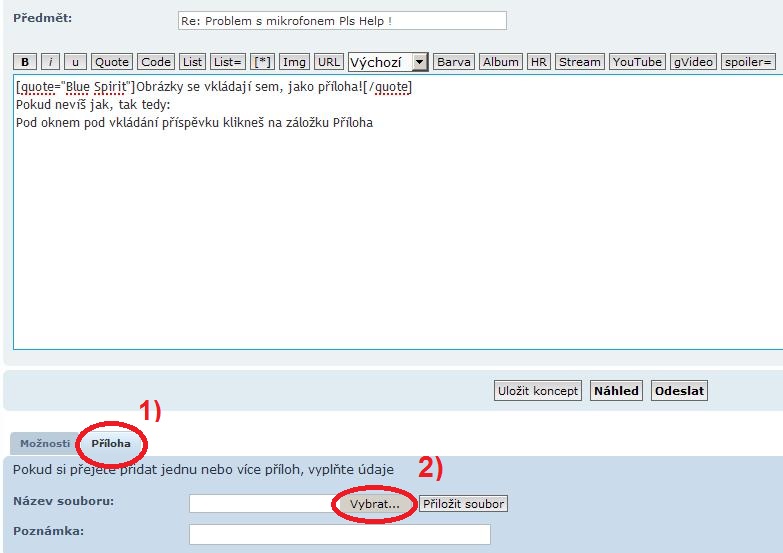The width and height of the screenshot is (783, 553).
Task: Click the Barva color button
Action: point(453,62)
